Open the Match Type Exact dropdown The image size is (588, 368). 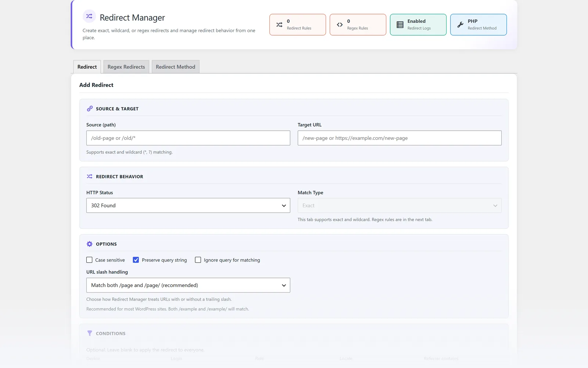(399, 205)
